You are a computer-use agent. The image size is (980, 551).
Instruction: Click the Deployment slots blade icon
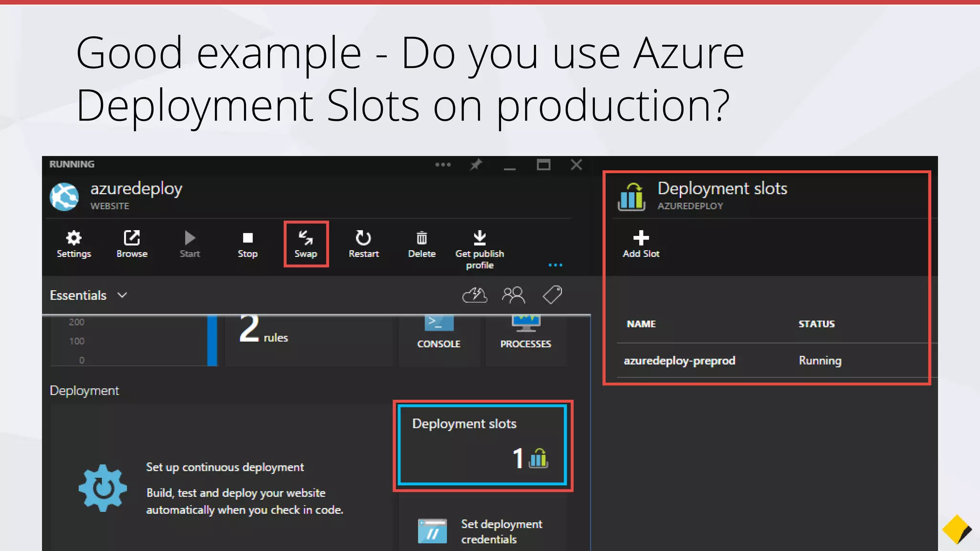coord(632,197)
